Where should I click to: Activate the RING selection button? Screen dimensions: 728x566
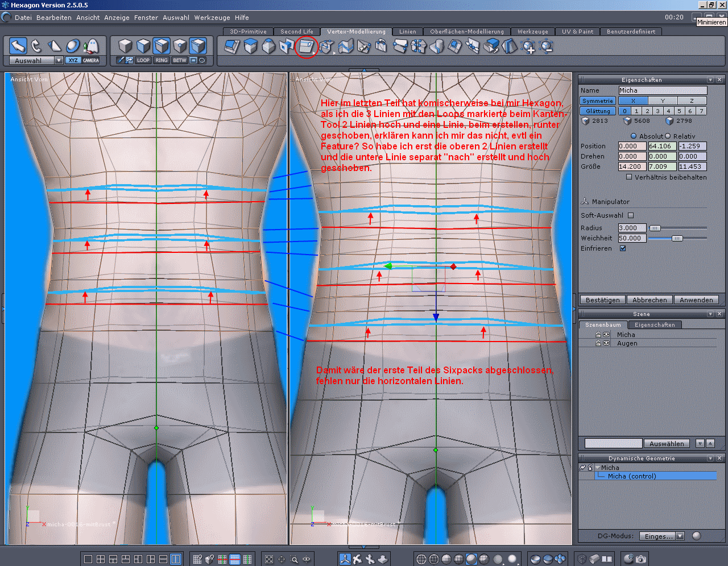162,60
